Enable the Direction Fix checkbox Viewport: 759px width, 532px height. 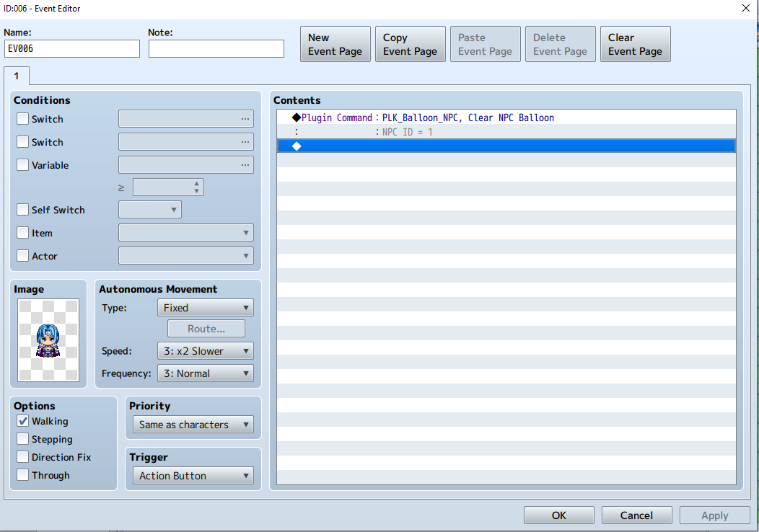pyautogui.click(x=23, y=457)
